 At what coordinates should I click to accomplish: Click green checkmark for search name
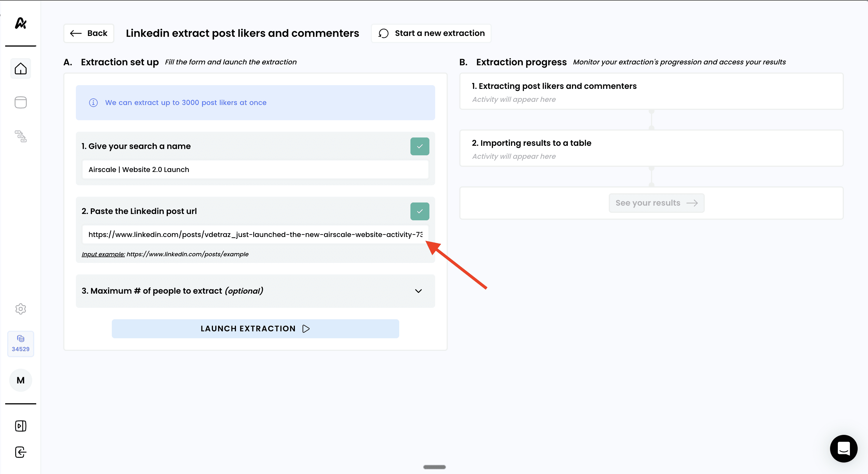[x=420, y=146]
